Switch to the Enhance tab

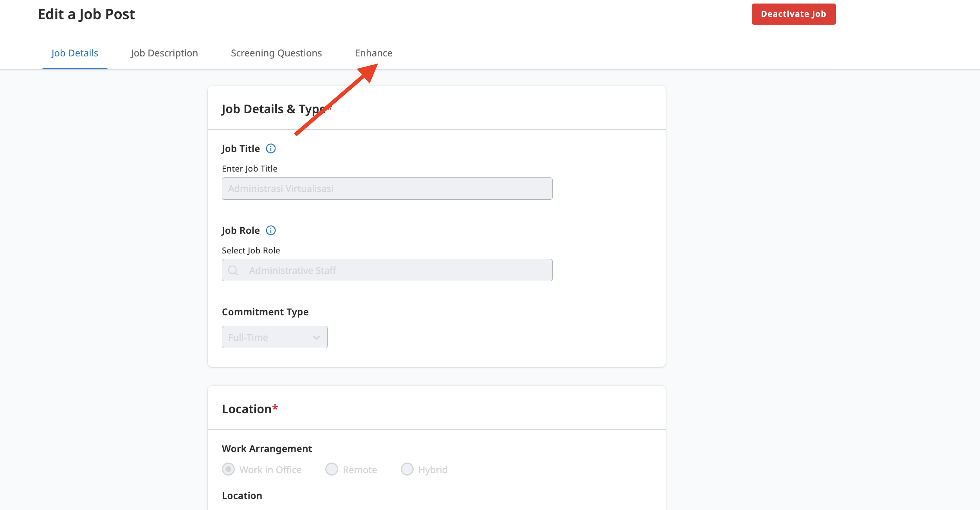[x=373, y=53]
